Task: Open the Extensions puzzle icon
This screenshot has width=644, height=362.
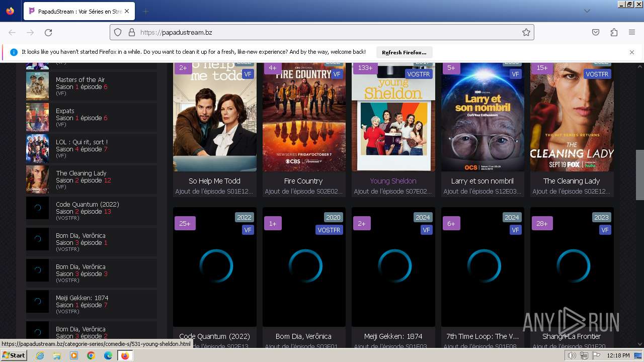Action: tap(614, 32)
